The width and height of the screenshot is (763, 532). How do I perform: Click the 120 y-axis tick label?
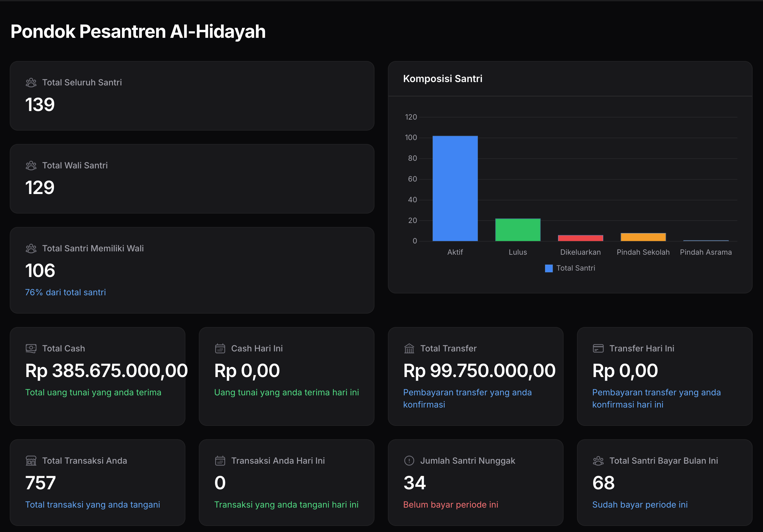(x=411, y=117)
